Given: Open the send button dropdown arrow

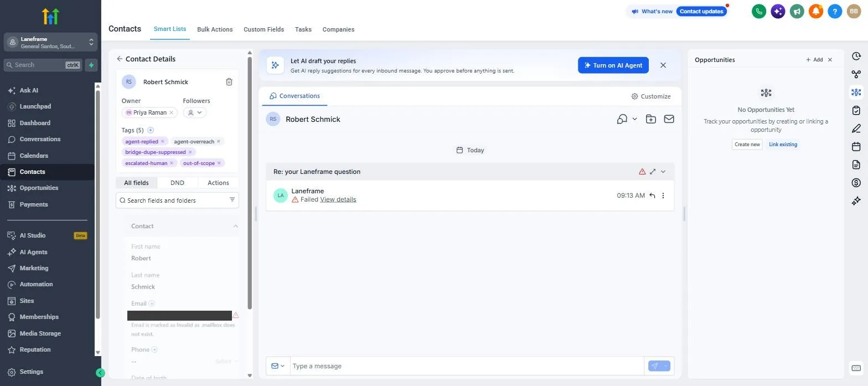Looking at the screenshot, I should 666,366.
